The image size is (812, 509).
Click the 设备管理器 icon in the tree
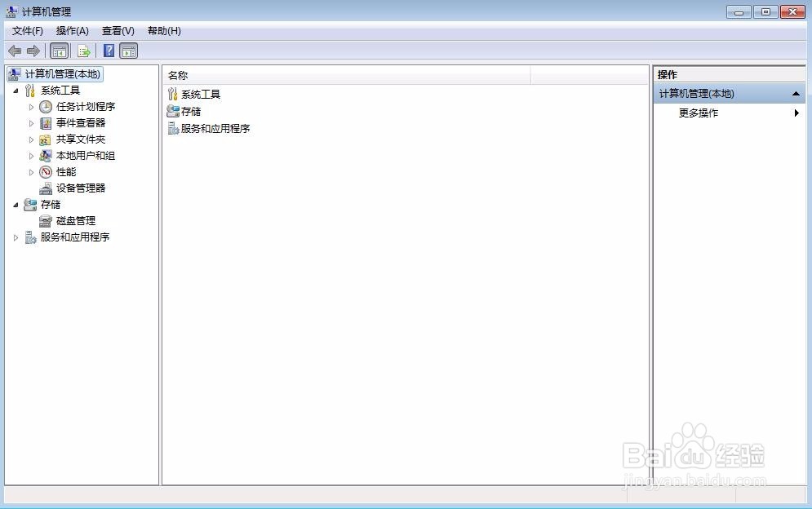[46, 188]
